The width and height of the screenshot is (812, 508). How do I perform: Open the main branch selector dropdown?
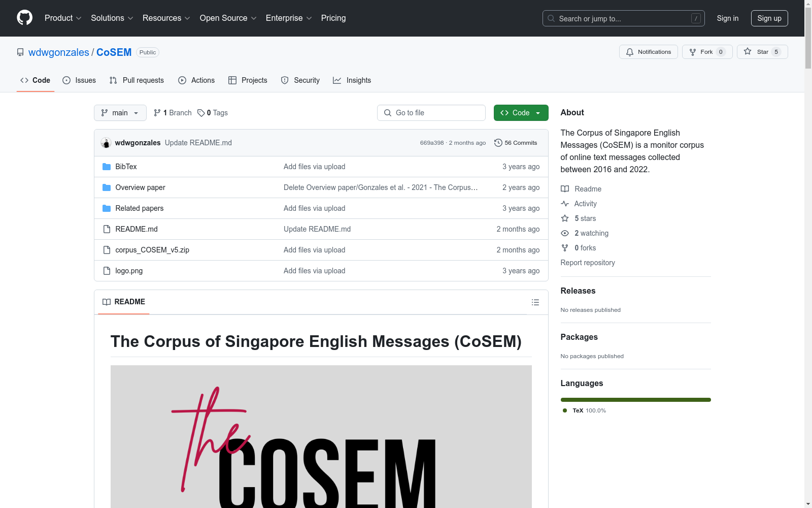point(120,113)
